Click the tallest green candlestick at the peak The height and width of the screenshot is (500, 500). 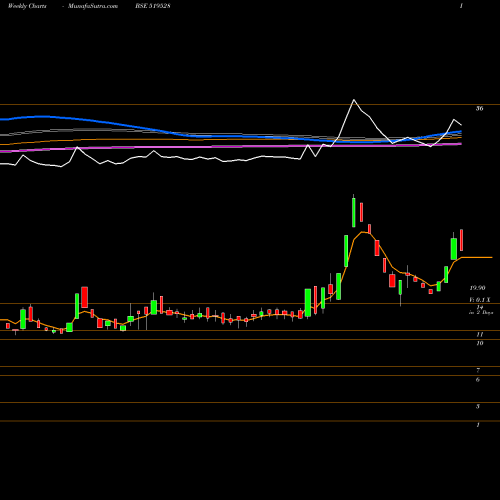click(x=354, y=212)
